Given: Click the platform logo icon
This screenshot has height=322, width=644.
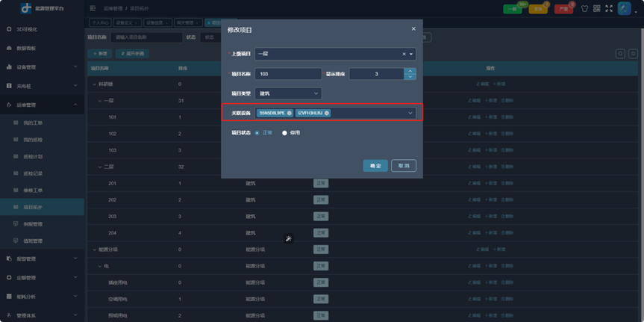Looking at the screenshot, I should (x=26, y=7).
